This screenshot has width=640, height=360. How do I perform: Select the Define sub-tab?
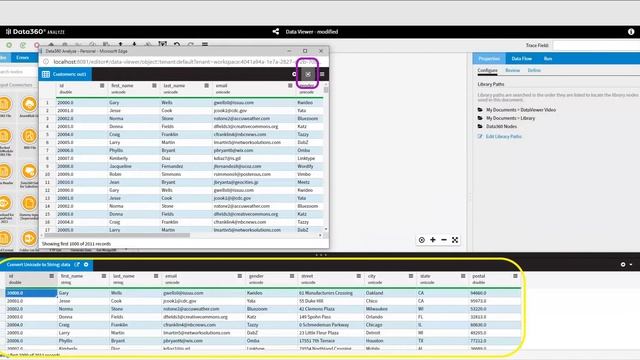click(534, 70)
